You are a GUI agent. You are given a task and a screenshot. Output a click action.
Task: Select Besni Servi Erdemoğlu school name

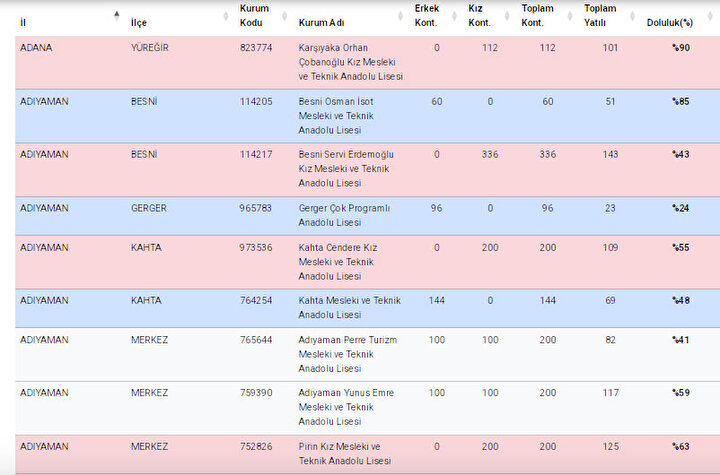pyautogui.click(x=346, y=169)
